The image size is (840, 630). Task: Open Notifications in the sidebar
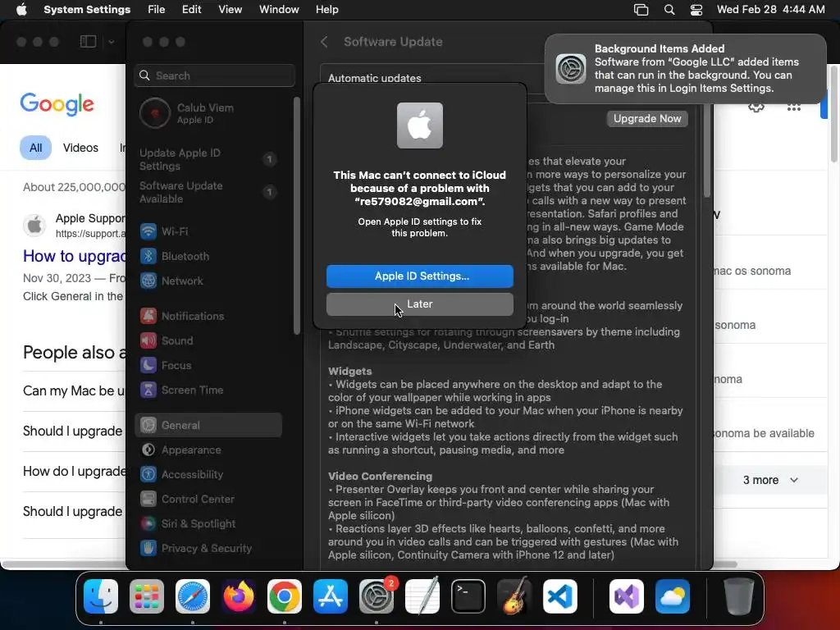tap(208, 316)
